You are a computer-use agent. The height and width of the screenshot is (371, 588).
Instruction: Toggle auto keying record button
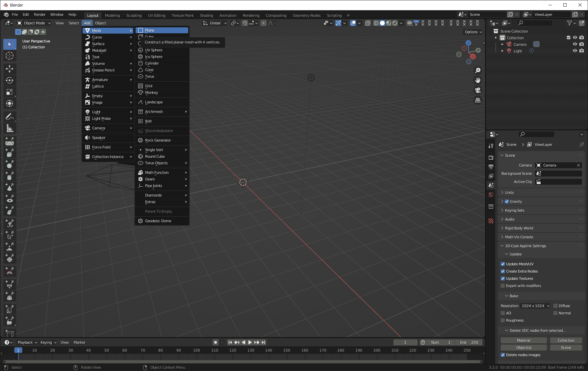click(216, 342)
